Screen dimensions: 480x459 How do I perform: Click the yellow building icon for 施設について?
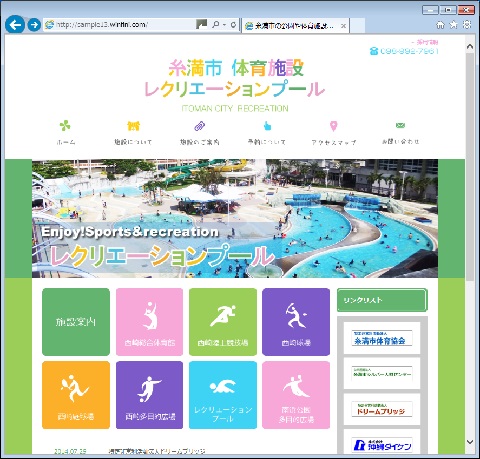133,126
